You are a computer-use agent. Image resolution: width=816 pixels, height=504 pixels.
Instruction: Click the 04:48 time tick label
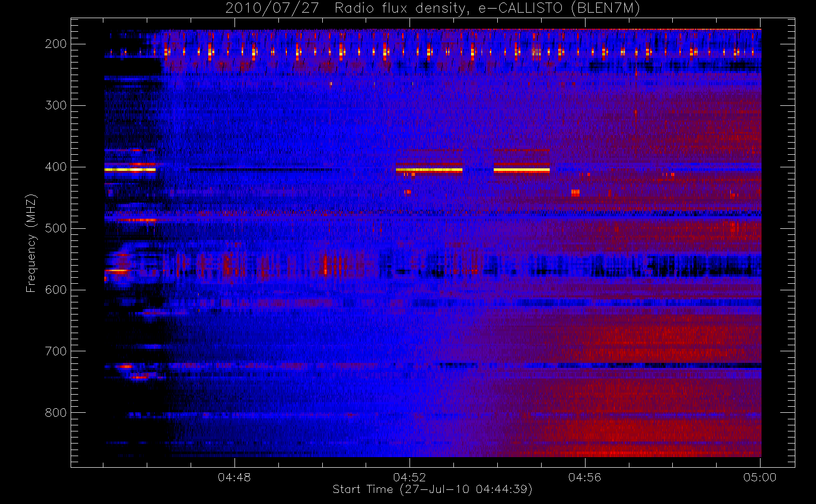tap(234, 477)
